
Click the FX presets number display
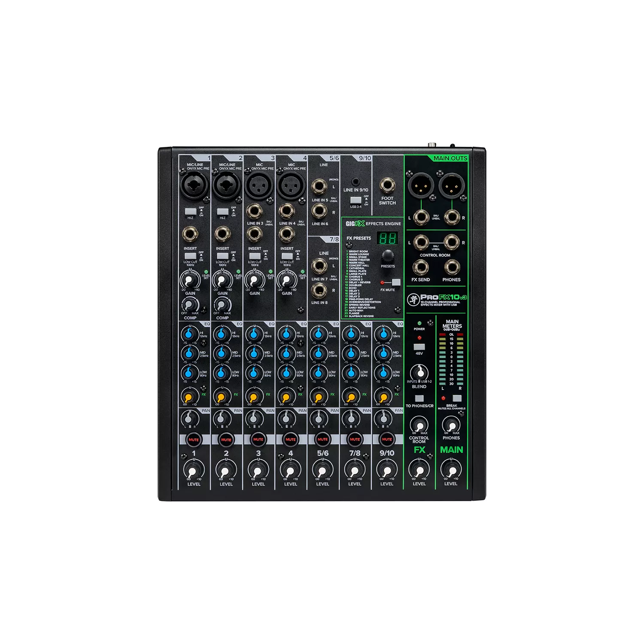[x=387, y=238]
